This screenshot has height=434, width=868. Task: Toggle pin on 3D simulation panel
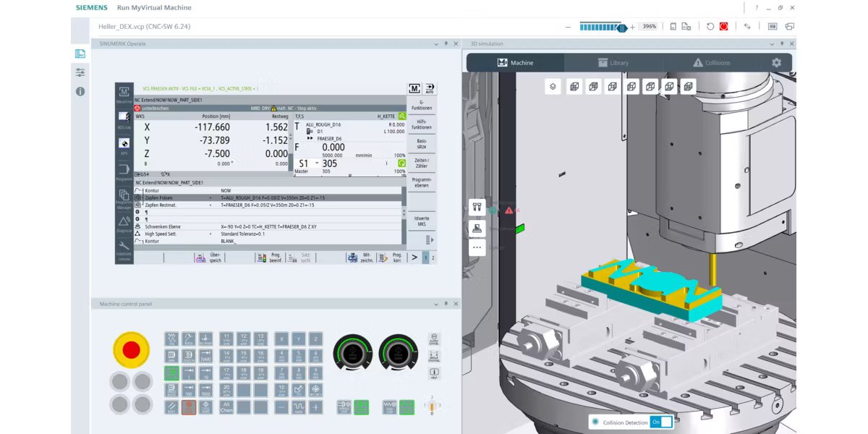point(780,43)
